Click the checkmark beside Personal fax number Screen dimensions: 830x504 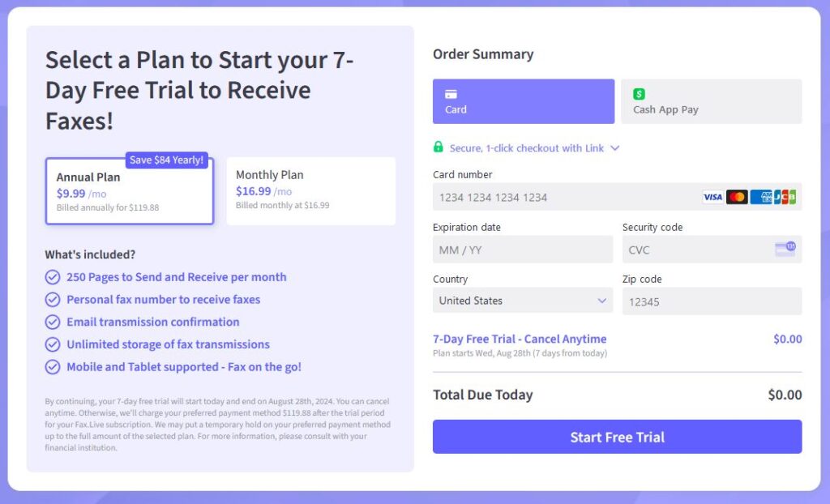(x=53, y=300)
